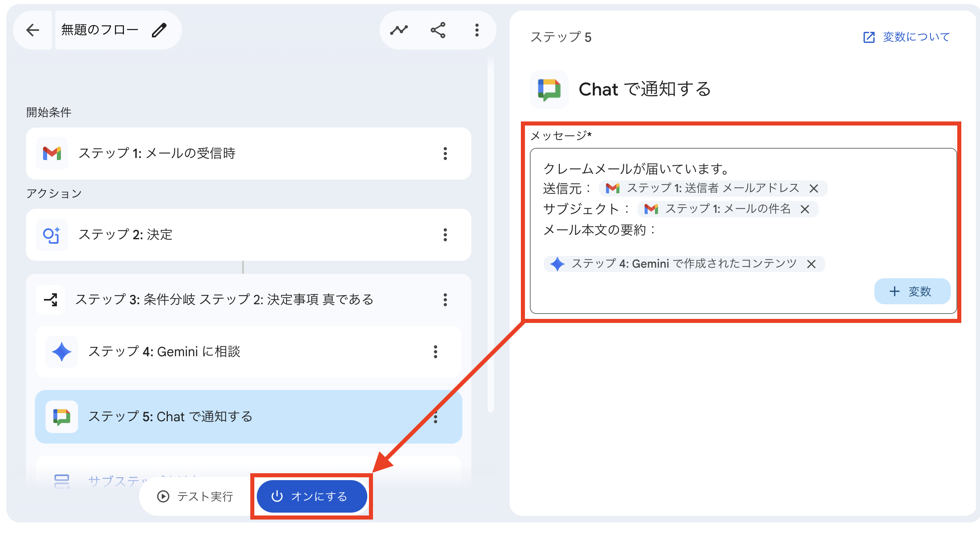
Task: Select ステップ 1: メールの受信時 card
Action: pyautogui.click(x=249, y=154)
